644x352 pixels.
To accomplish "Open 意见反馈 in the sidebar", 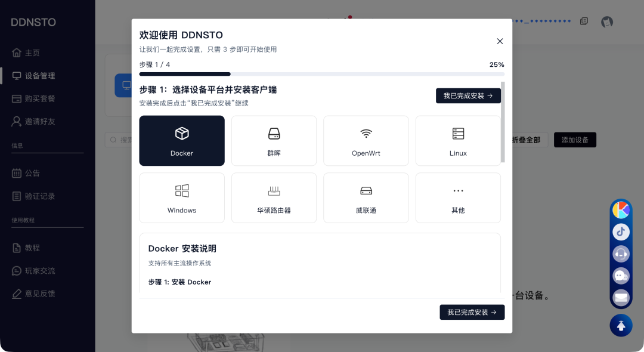I will point(39,294).
